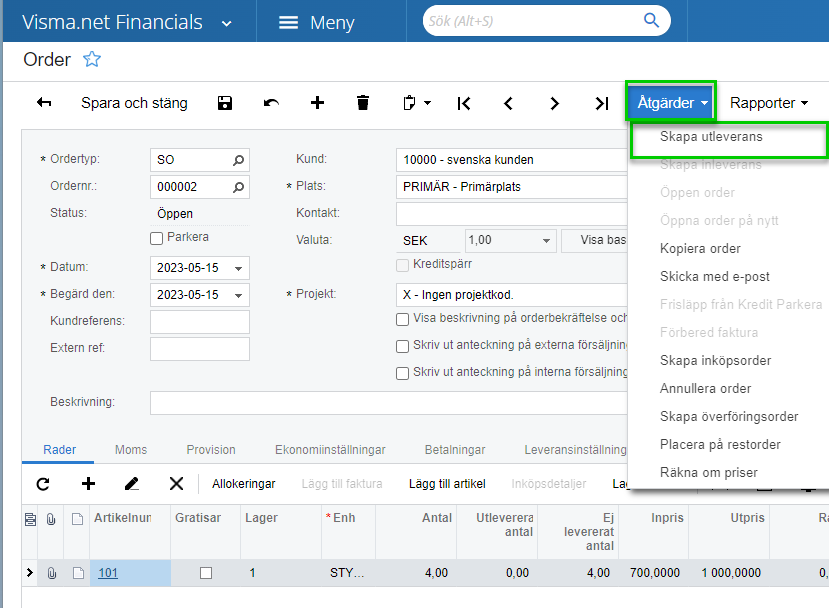
Task: Select Placera på restorder
Action: [x=720, y=445]
